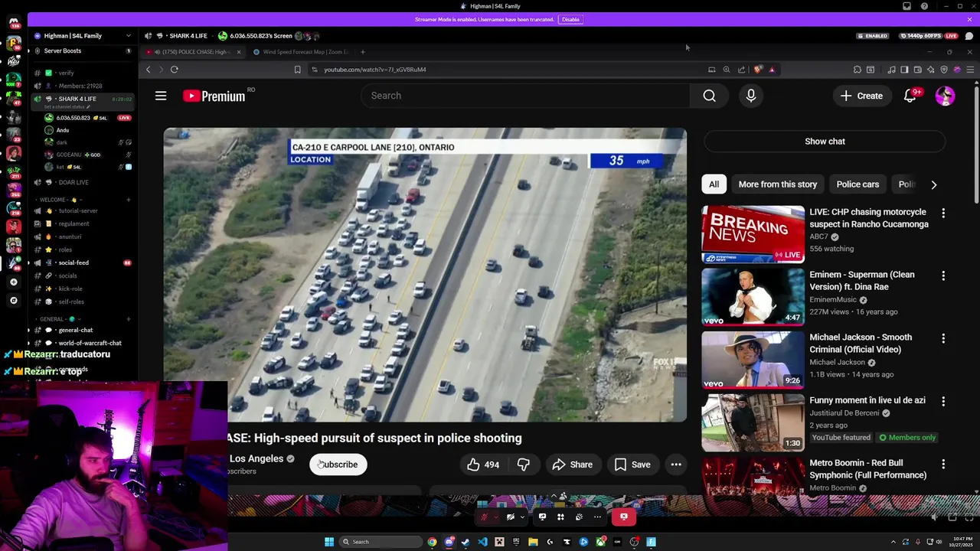Image resolution: width=980 pixels, height=551 pixels.
Task: Open Discord activities icon in call bar
Action: 560,517
